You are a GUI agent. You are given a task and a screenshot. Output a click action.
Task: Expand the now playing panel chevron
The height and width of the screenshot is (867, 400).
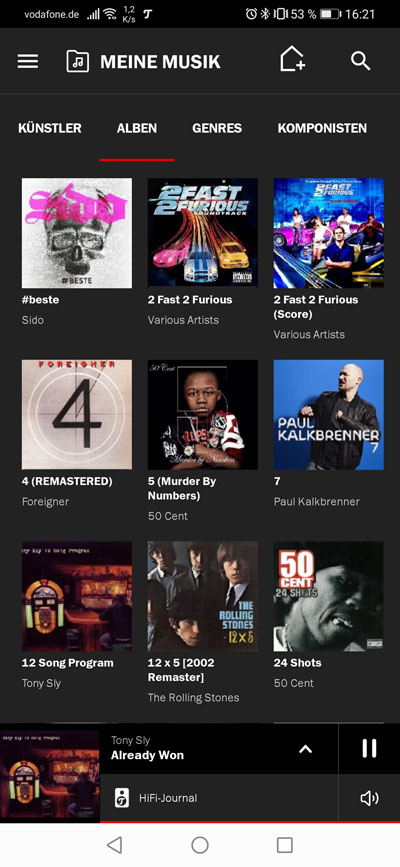click(305, 749)
